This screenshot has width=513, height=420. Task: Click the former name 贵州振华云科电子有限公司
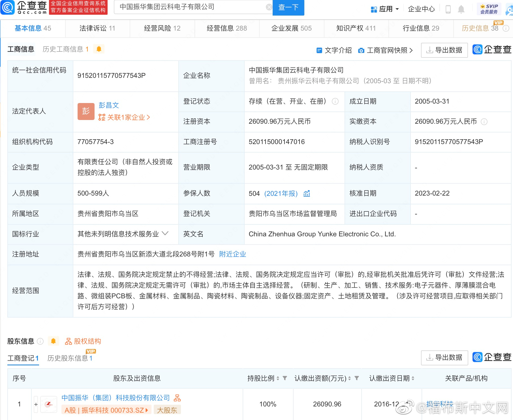pos(318,81)
